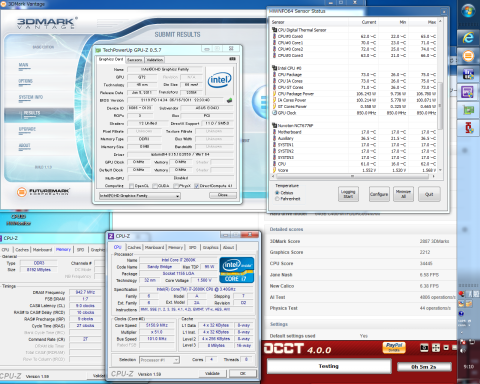Click the Intel logo in GPU-Z
Viewport: 480px width, 384px height.
219,80
